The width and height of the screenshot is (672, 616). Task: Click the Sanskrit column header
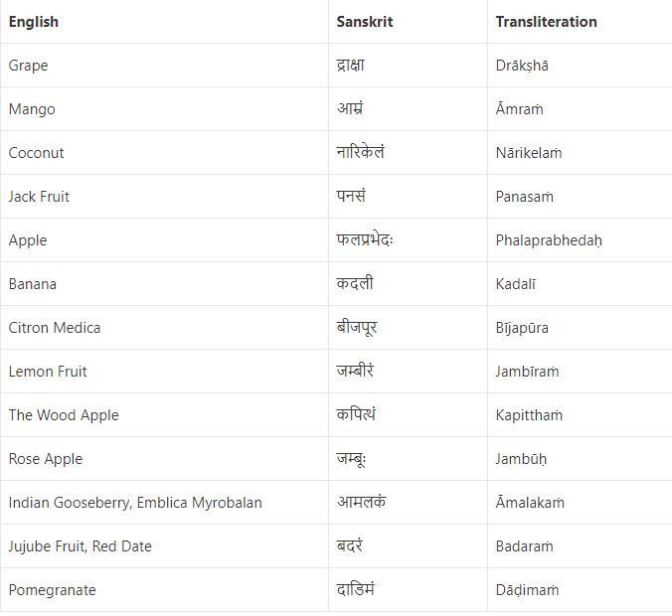365,22
